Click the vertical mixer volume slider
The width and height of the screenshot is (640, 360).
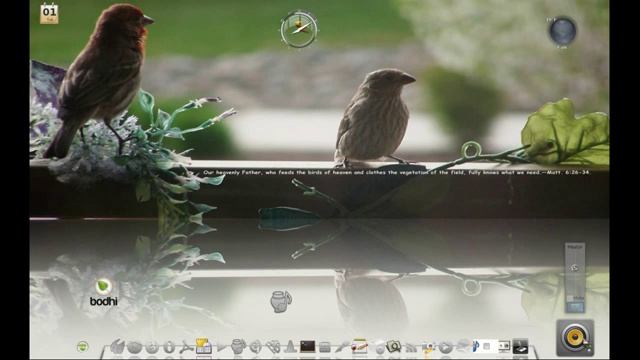[x=575, y=271]
